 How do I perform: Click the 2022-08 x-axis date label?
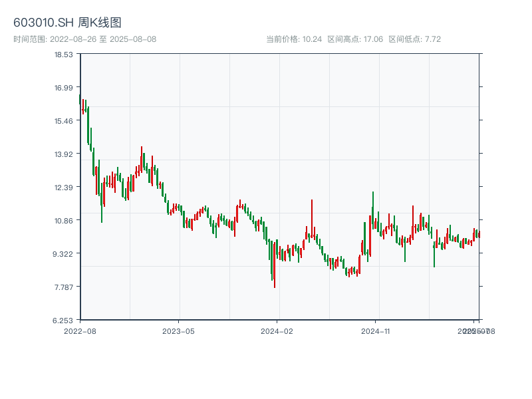[80, 331]
